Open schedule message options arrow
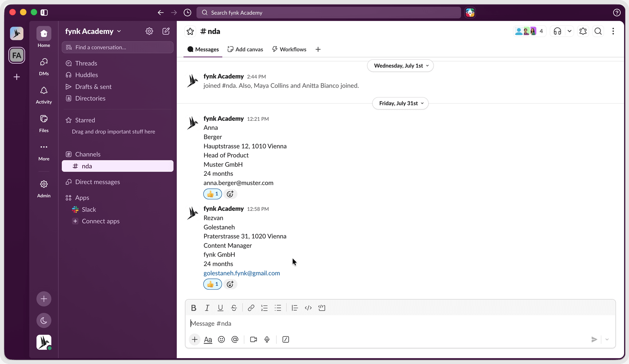The image size is (629, 364). coord(607,339)
